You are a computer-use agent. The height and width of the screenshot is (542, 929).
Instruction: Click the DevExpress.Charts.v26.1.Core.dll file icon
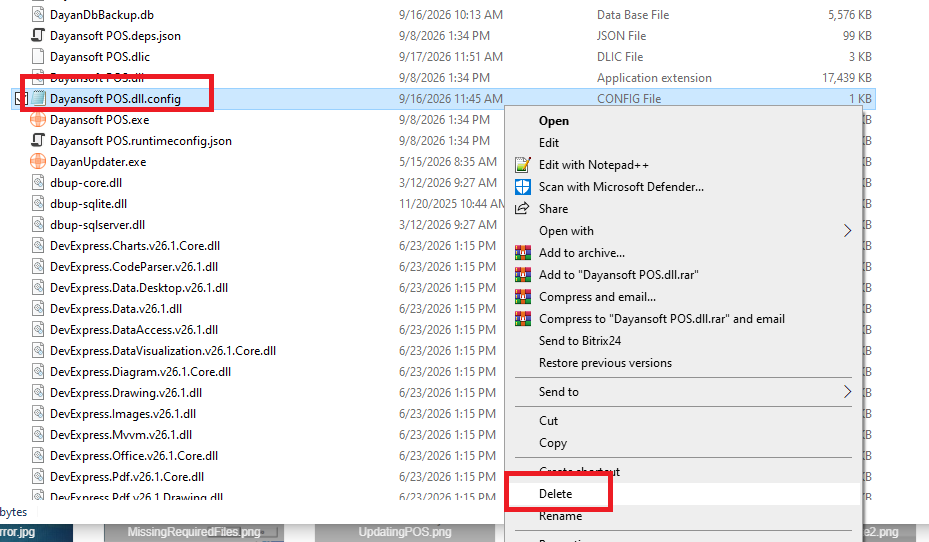pyautogui.click(x=38, y=246)
